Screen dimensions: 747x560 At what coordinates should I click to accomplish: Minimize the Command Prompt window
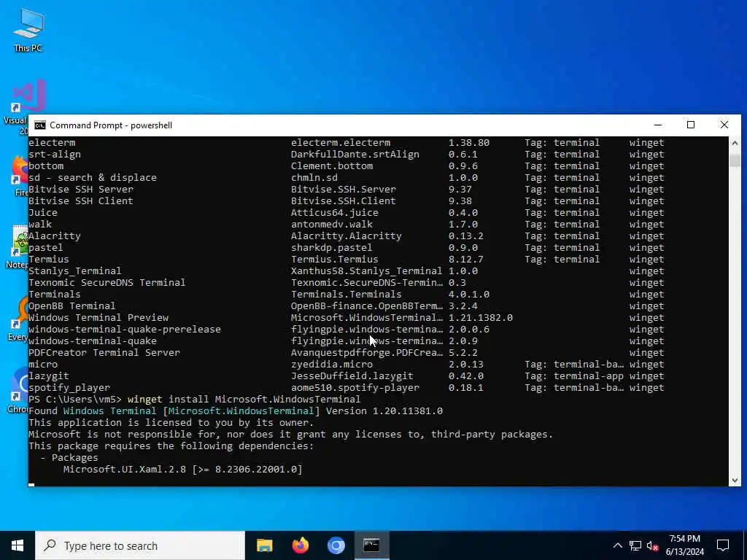point(658,125)
